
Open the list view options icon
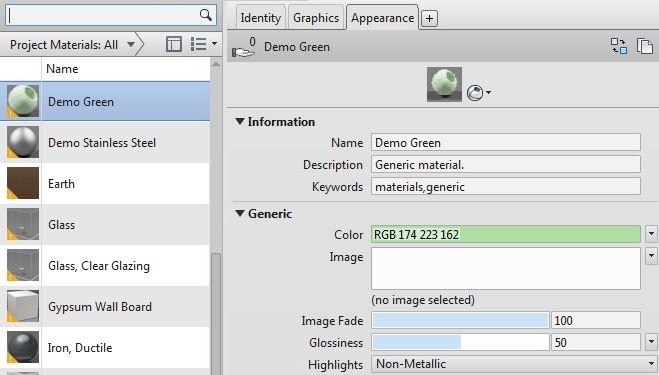click(x=204, y=44)
